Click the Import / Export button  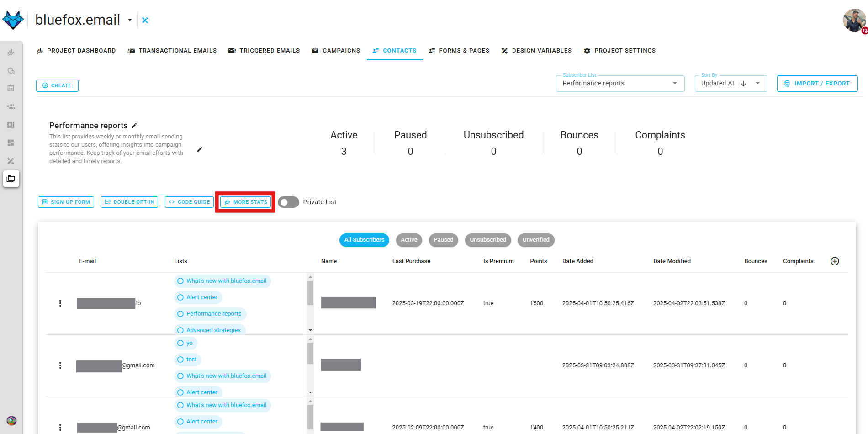817,84
